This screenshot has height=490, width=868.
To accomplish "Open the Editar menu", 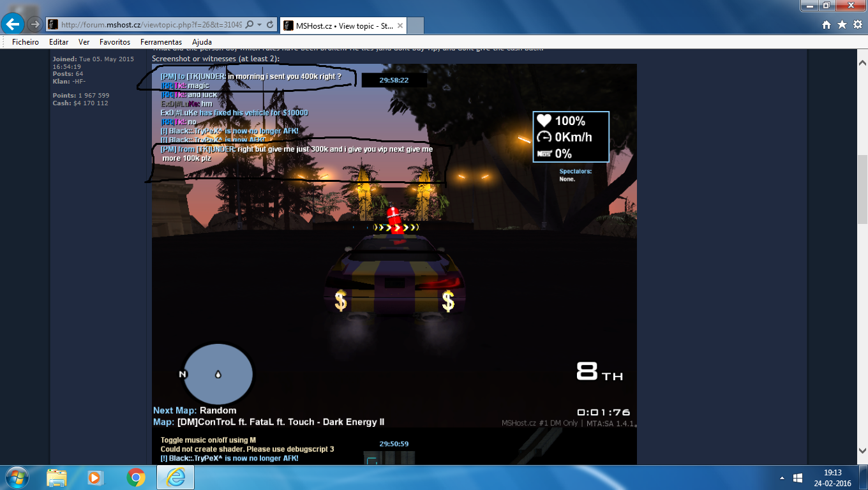I will point(59,42).
